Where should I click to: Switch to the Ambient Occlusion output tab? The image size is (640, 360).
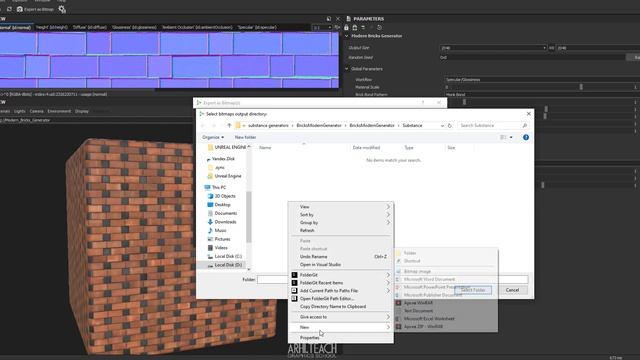coord(197,27)
